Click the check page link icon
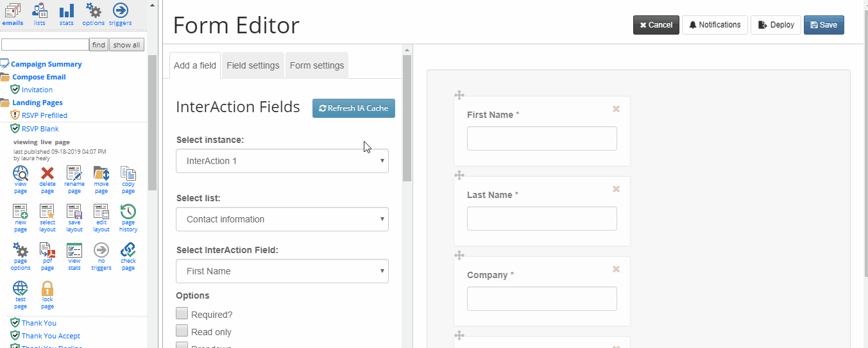 pos(128,251)
